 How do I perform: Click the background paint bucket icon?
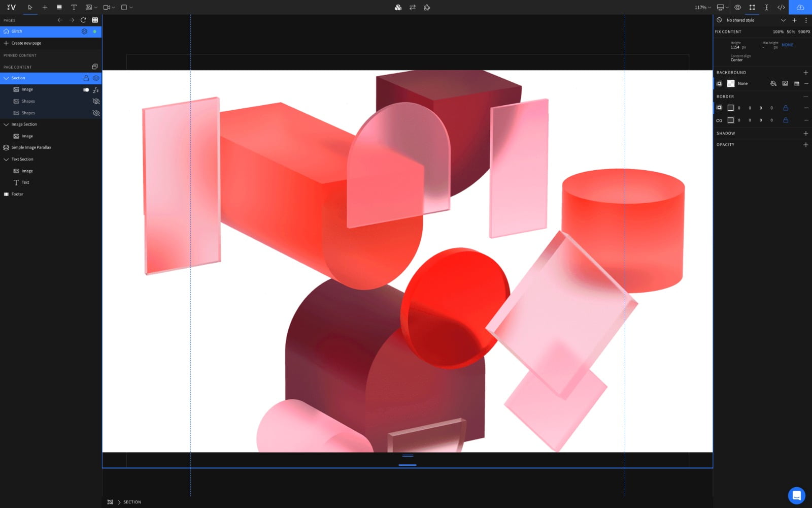[773, 83]
